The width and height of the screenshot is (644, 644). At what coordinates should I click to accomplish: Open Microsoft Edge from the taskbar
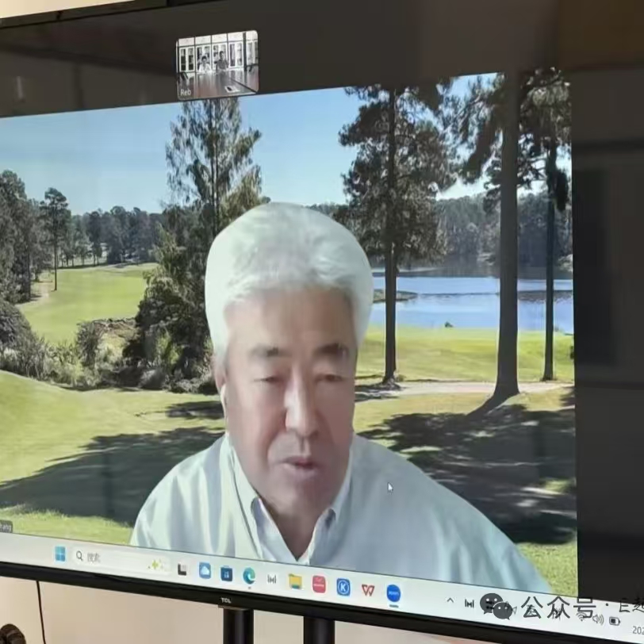[x=249, y=577]
